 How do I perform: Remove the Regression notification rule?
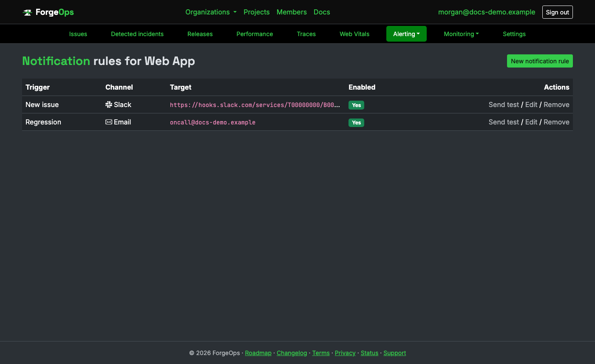pos(556,122)
